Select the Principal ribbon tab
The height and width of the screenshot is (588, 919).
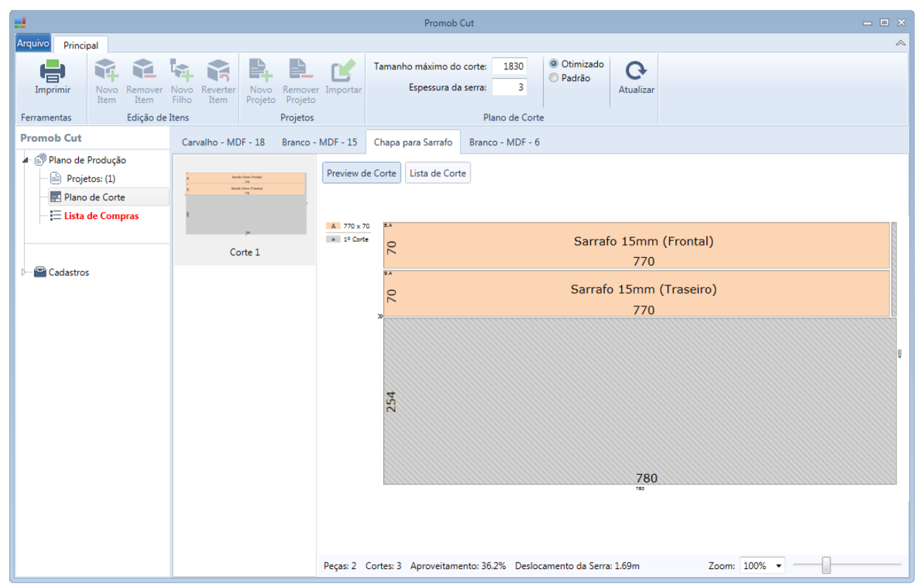point(81,45)
